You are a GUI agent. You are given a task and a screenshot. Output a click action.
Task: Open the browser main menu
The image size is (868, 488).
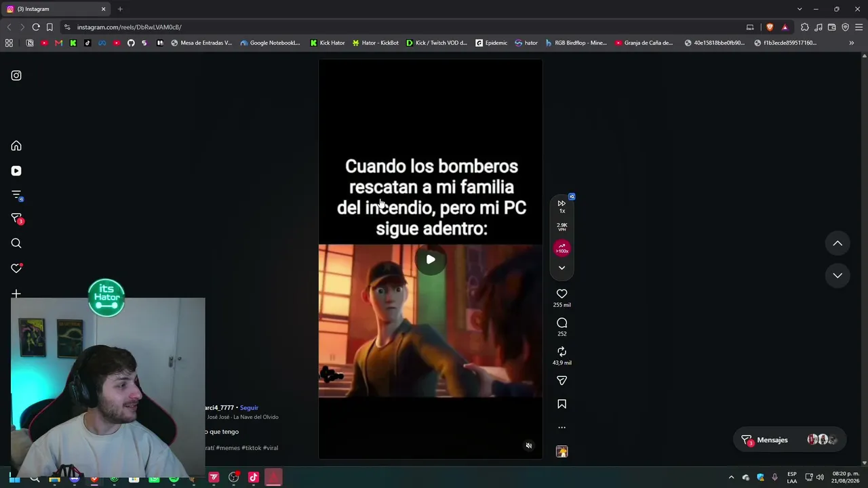tap(859, 27)
